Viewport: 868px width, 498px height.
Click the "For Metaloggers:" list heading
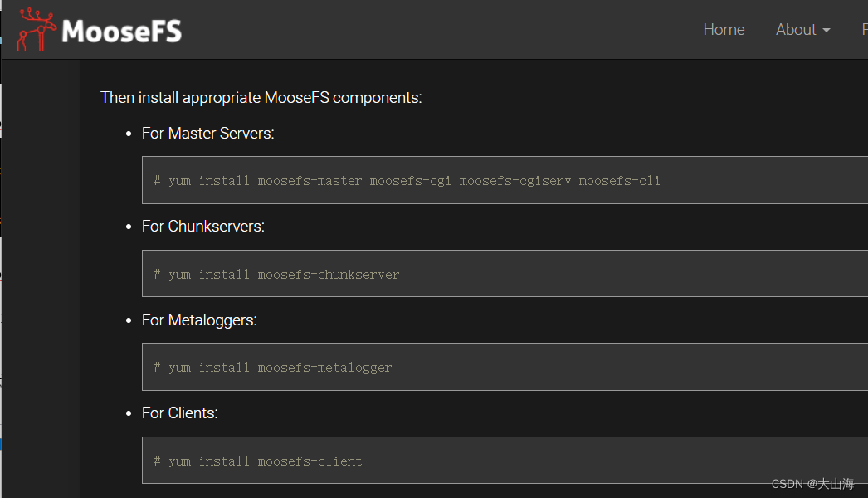tap(199, 320)
